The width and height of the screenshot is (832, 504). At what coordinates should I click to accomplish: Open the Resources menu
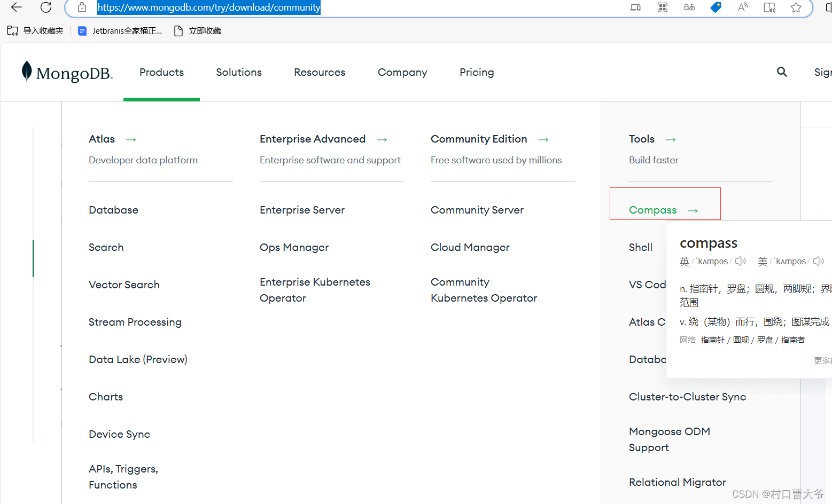click(x=320, y=72)
